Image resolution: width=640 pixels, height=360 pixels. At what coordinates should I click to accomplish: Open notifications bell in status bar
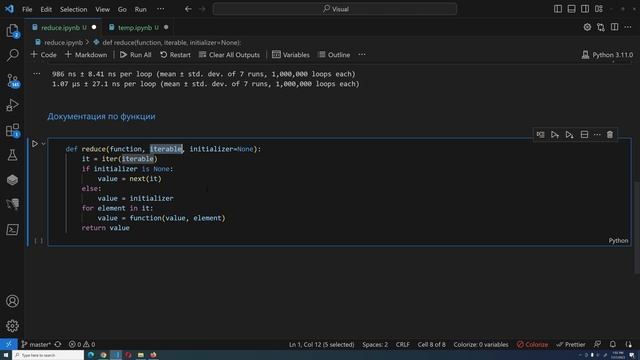[x=613, y=344]
